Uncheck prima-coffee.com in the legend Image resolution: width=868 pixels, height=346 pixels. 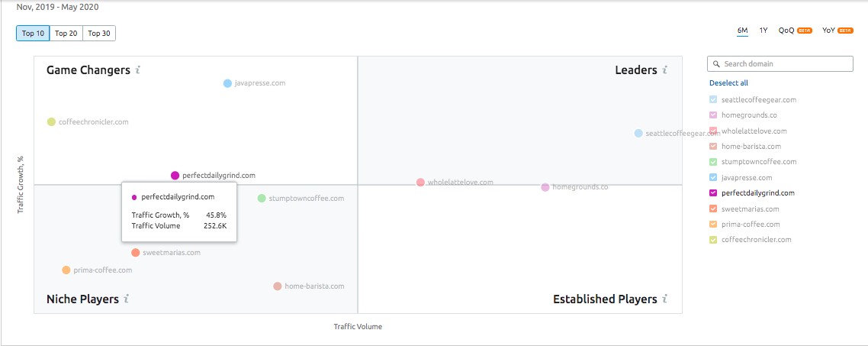tap(713, 225)
